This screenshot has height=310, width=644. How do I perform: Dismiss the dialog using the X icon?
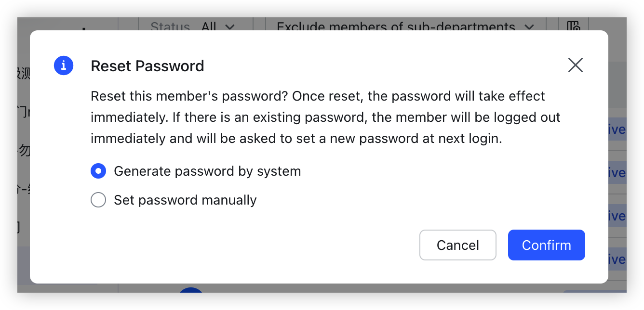tap(575, 65)
